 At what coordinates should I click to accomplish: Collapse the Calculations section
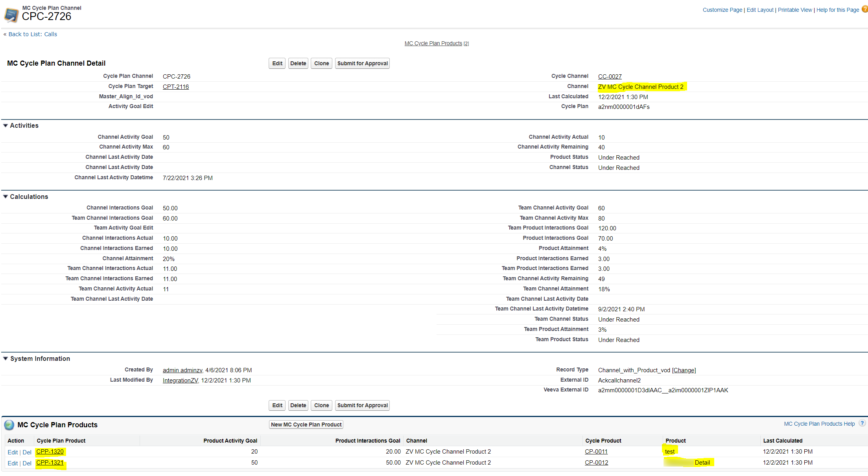5,196
